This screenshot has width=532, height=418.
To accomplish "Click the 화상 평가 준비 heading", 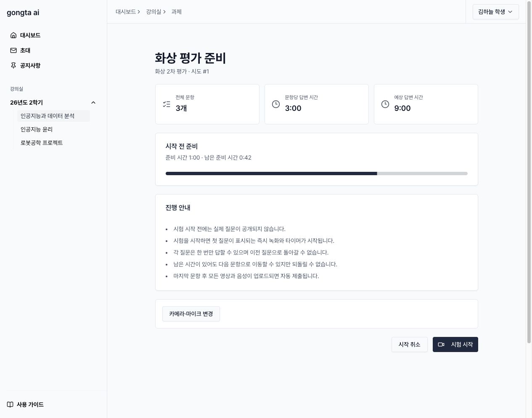I will tap(191, 58).
